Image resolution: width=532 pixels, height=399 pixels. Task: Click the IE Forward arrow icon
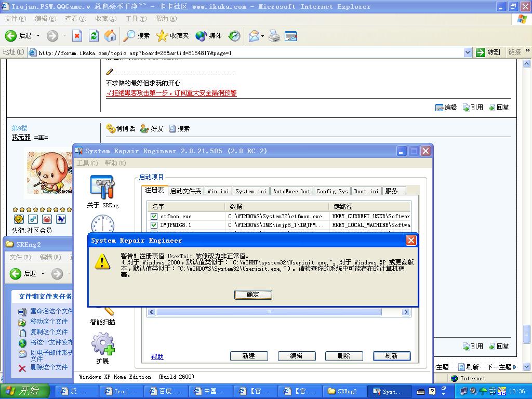[52, 36]
